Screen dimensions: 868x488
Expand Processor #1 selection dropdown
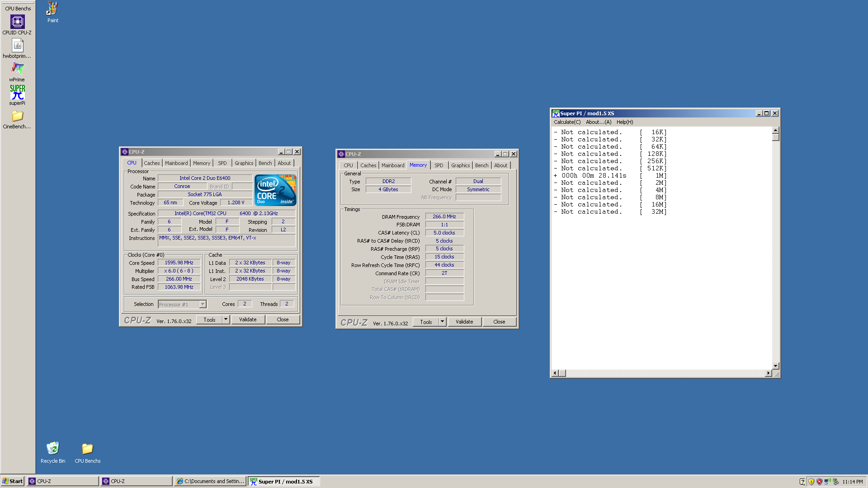coord(203,305)
